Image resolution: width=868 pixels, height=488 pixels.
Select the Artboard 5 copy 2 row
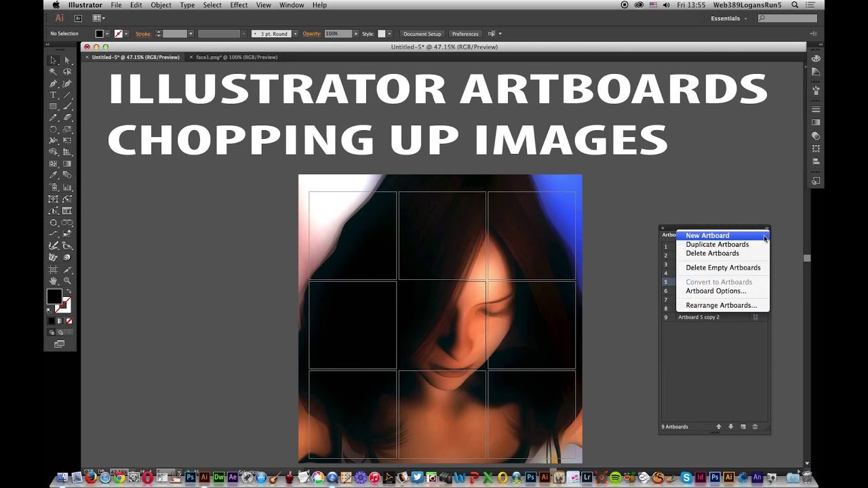pyautogui.click(x=715, y=317)
